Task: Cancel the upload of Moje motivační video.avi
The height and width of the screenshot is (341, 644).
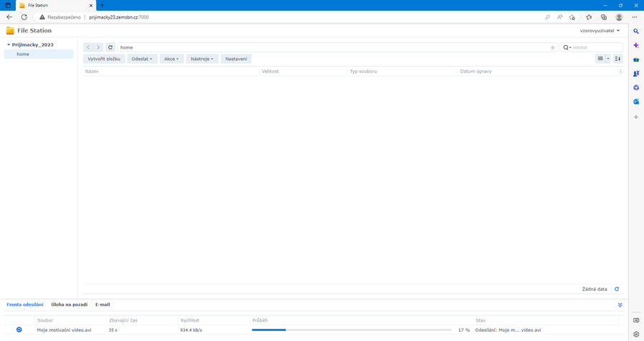Action: point(19,330)
